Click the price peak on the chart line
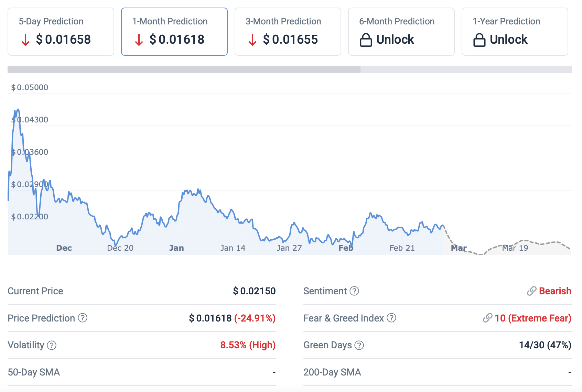Viewport: 582px width, 392px height. tap(18, 110)
